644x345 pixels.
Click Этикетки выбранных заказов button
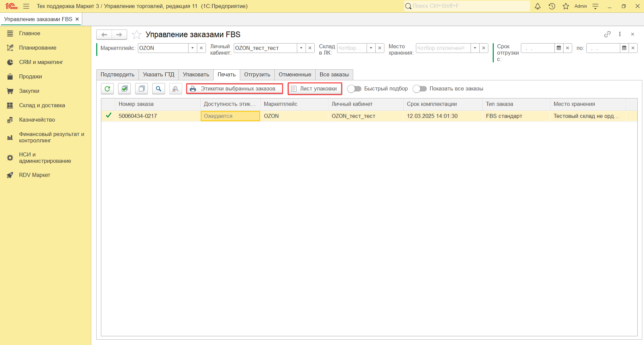coord(234,89)
